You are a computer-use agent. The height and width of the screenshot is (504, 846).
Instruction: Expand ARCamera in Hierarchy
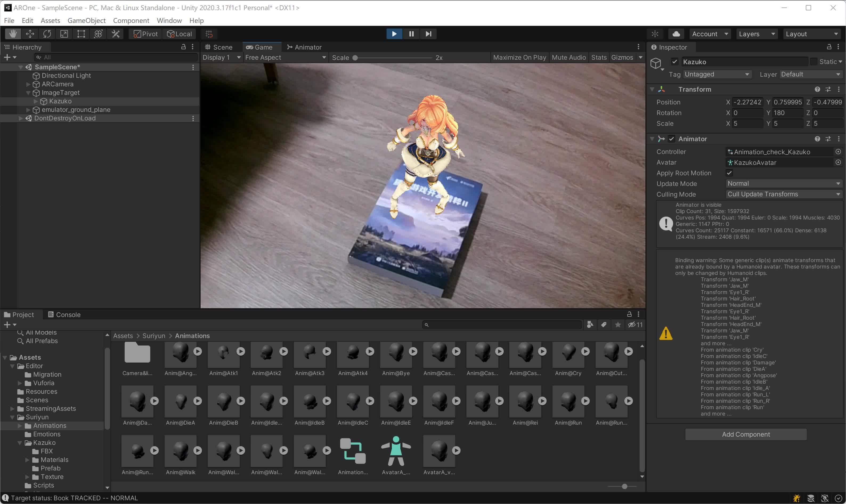tap(28, 84)
